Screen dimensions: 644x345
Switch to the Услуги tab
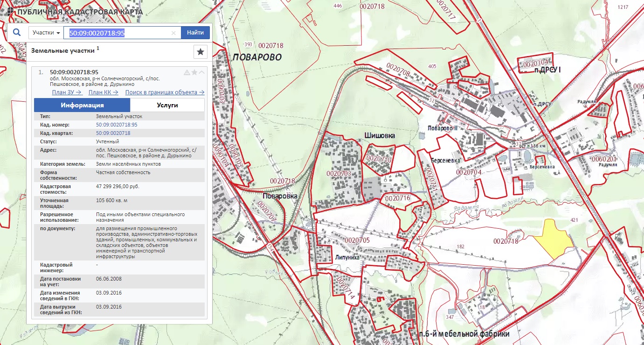(x=167, y=105)
